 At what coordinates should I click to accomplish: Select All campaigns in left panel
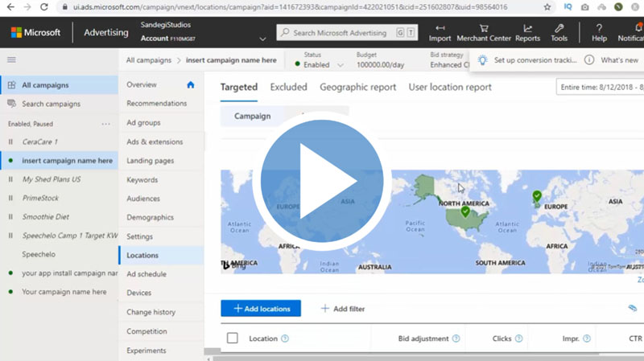(x=60, y=85)
